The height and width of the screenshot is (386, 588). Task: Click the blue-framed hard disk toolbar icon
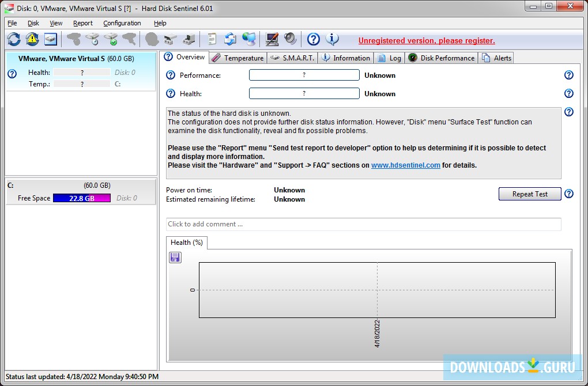point(51,39)
